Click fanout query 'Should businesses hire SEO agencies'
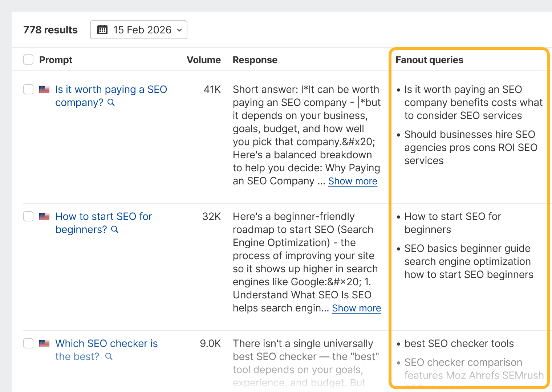The height and width of the screenshot is (392, 552). click(471, 147)
